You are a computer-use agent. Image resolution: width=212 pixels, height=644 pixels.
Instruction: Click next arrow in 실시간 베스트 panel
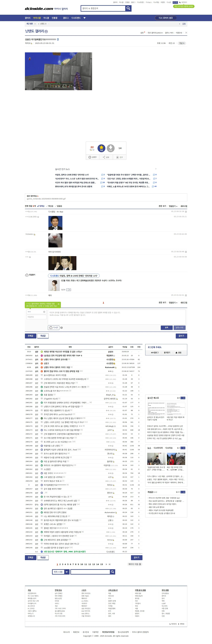[x=184, y=398]
